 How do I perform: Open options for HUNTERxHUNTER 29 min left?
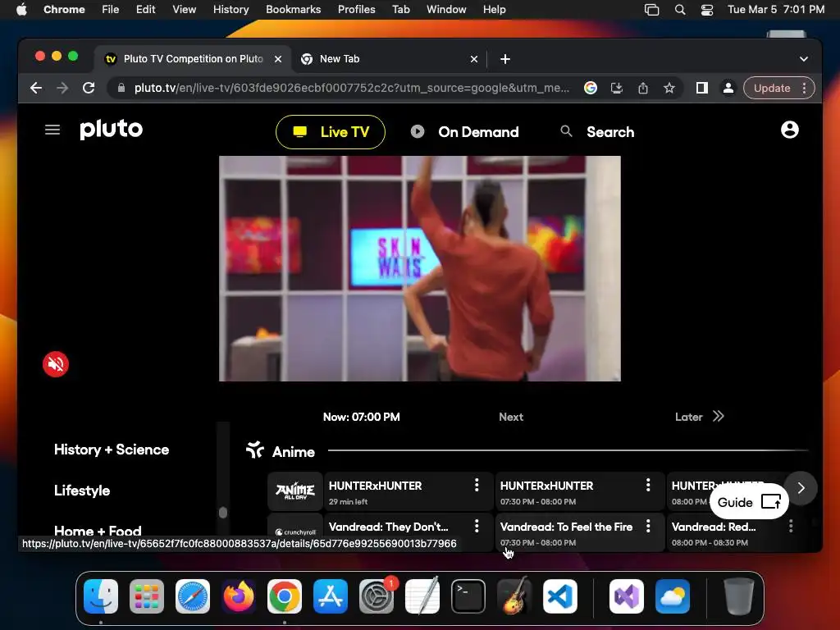(x=477, y=486)
